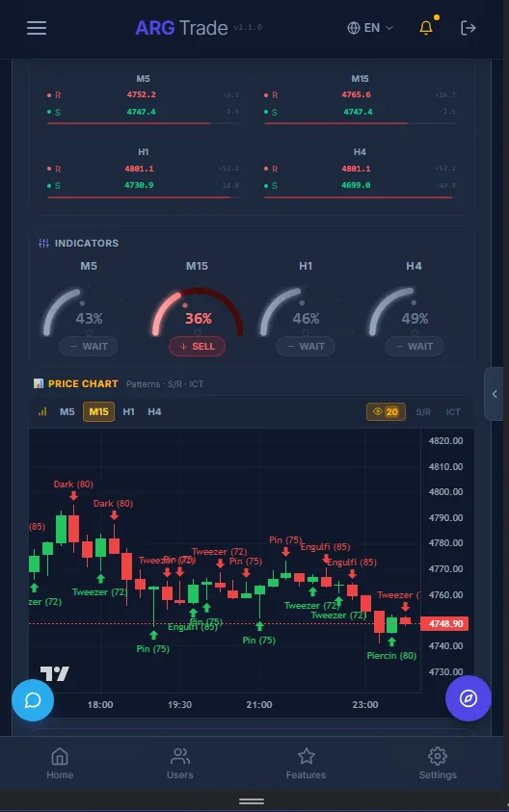Click the Piercin (80) pattern label
Viewport: 509px width, 812px height.
pos(391,656)
